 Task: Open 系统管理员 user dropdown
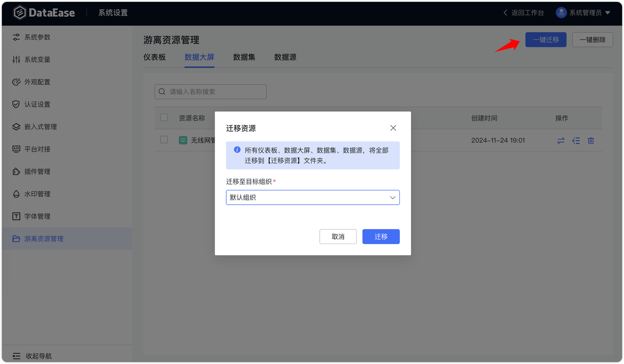pyautogui.click(x=583, y=13)
